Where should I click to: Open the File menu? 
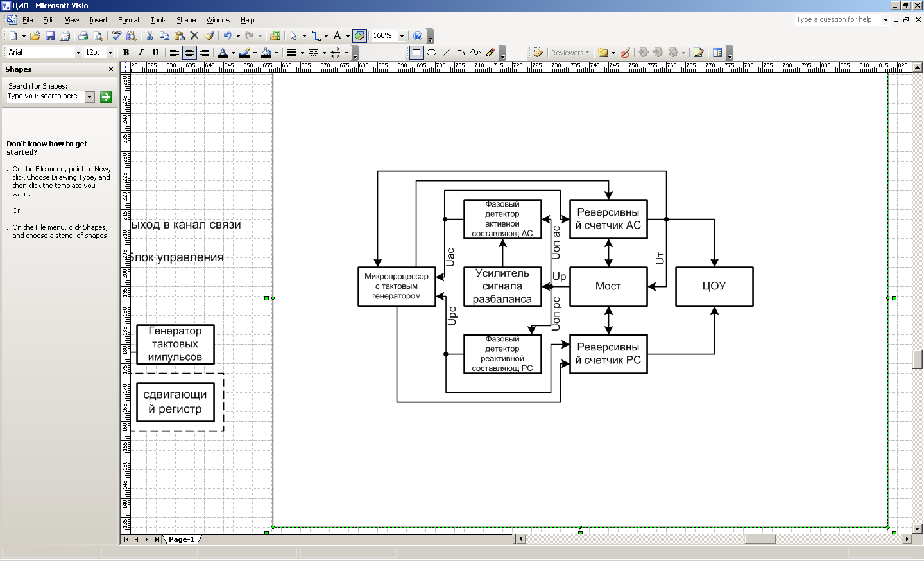[28, 20]
